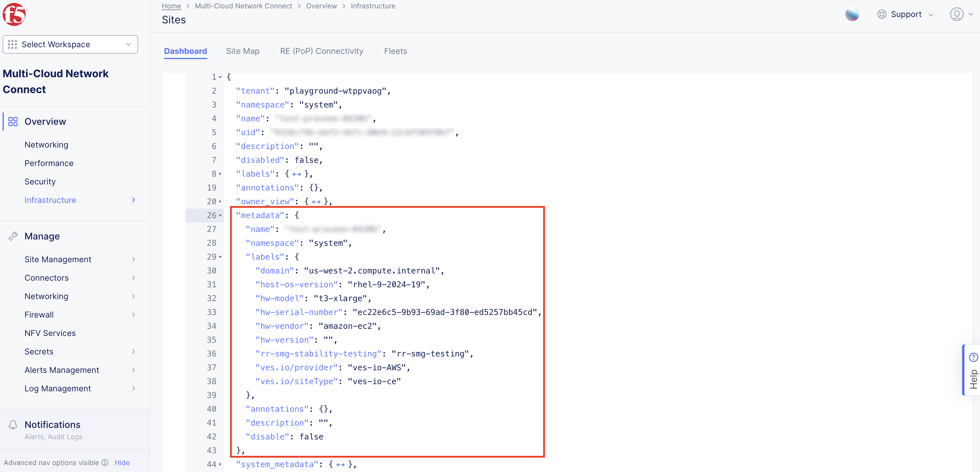Image resolution: width=980 pixels, height=472 pixels.
Task: Click the f5 logo in the top-left corner
Action: click(x=14, y=14)
